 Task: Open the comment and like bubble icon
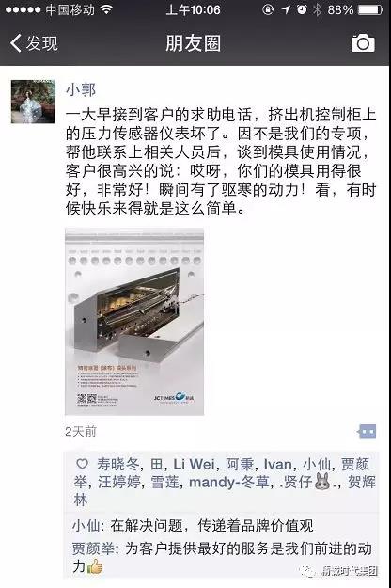coord(367,432)
